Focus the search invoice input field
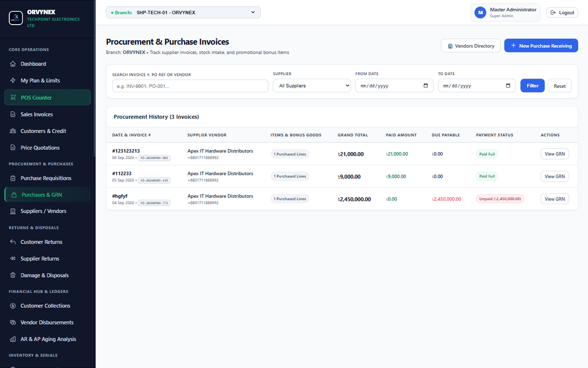 coord(190,86)
